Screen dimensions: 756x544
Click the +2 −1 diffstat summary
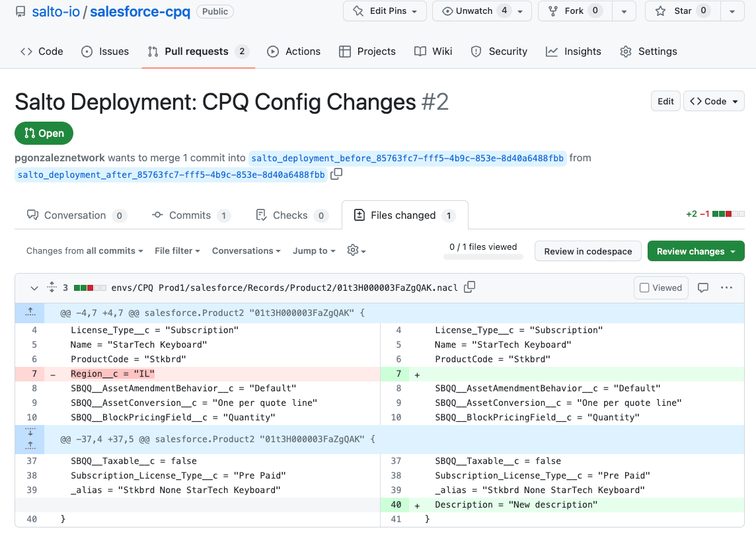click(x=715, y=214)
